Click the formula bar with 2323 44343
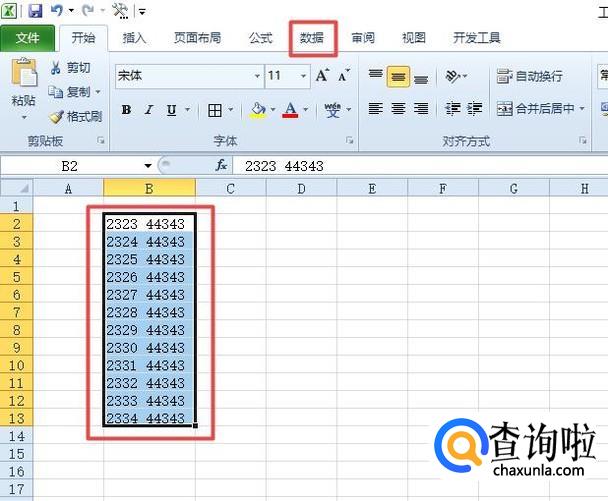The height and width of the screenshot is (501, 608). coord(420,166)
